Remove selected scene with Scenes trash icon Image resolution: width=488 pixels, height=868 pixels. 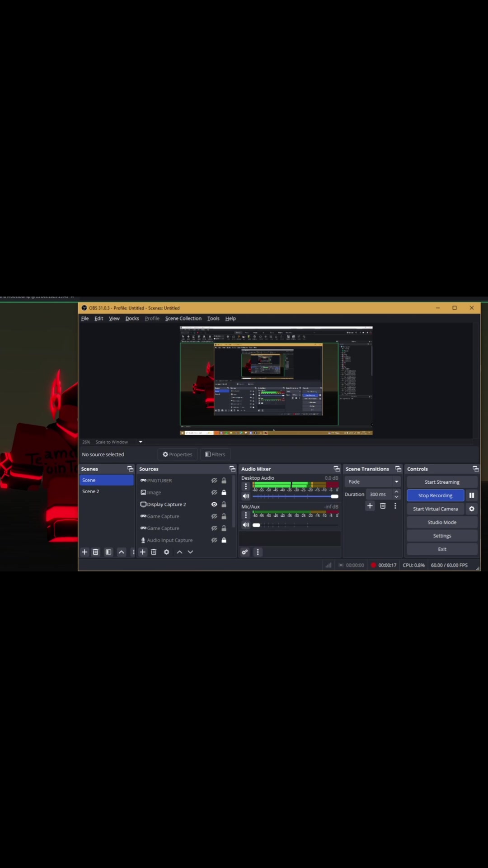click(x=96, y=552)
